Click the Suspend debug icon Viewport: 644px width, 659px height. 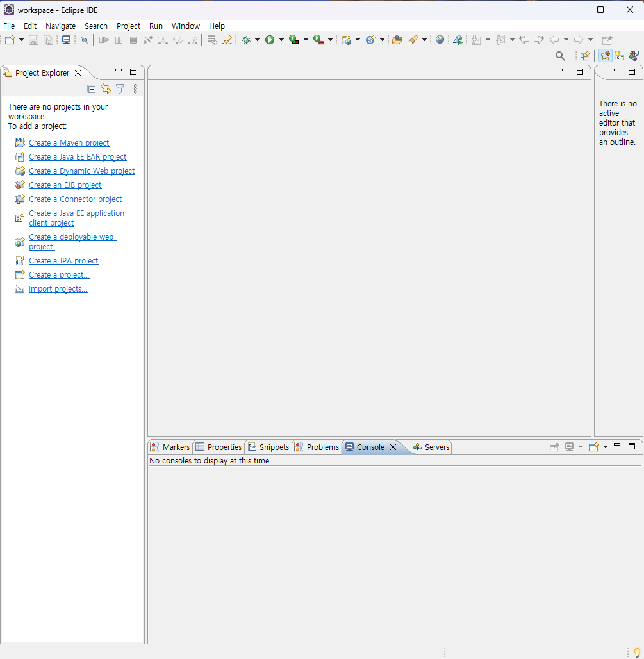tap(119, 40)
